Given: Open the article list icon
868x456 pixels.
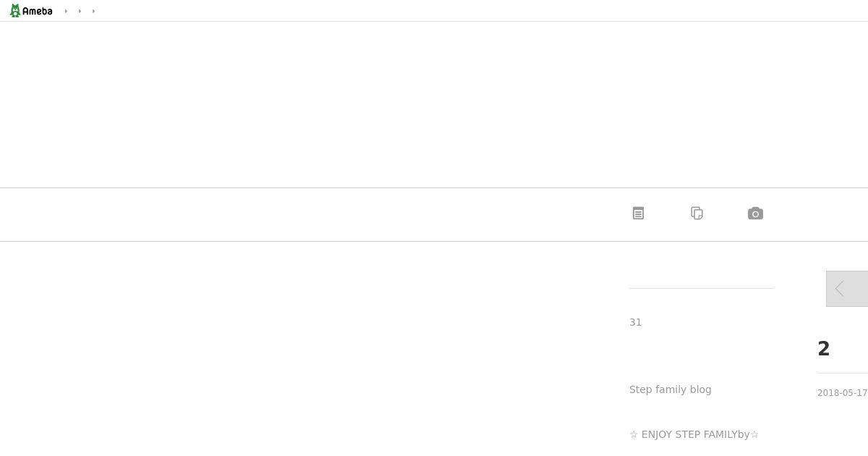Looking at the screenshot, I should (638, 214).
